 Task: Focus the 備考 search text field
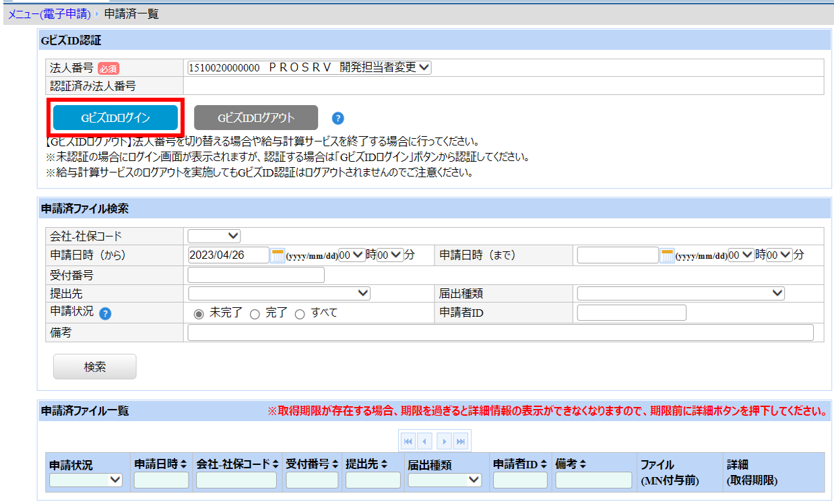pyautogui.click(x=501, y=333)
